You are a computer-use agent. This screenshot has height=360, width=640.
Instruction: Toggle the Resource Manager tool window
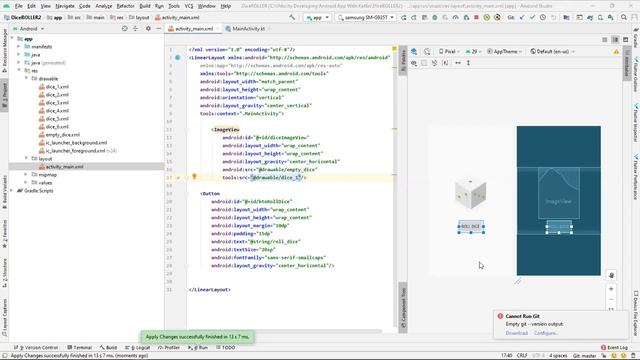4,50
